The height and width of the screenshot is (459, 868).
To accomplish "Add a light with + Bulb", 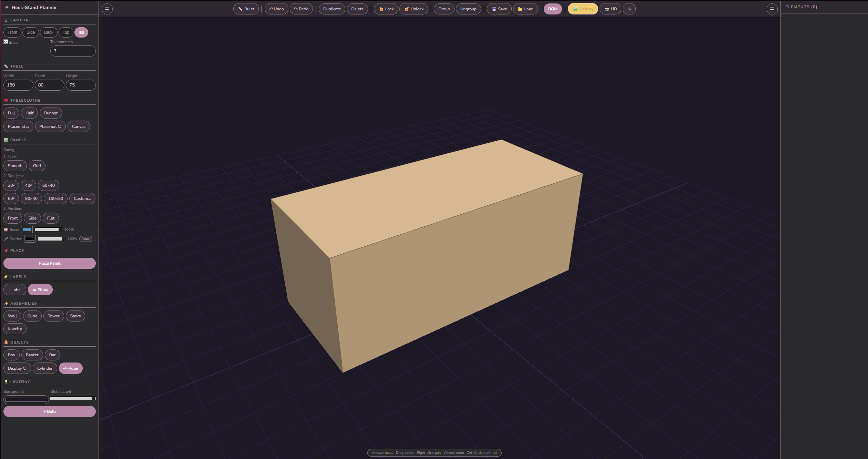I will click(50, 411).
